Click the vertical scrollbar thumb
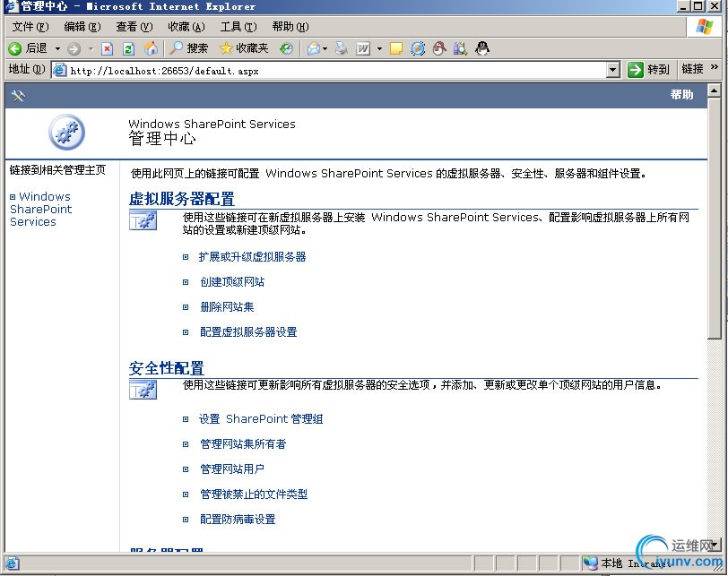728x576 pixels. pos(714,218)
